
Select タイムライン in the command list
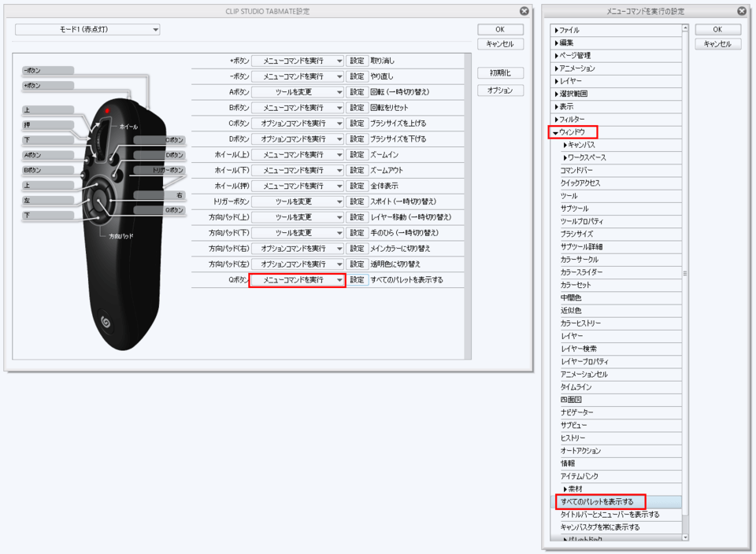[616, 387]
